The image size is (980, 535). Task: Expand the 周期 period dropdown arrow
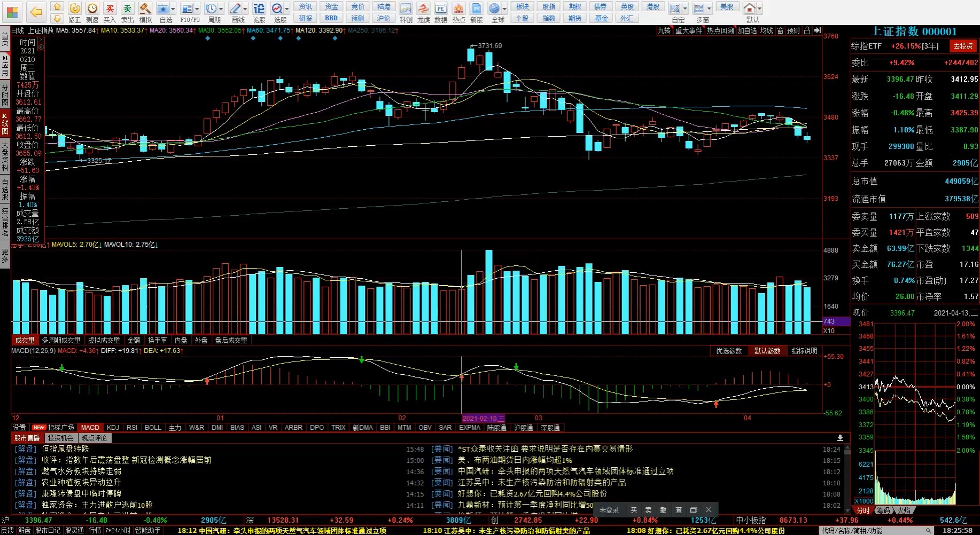coord(221,9)
